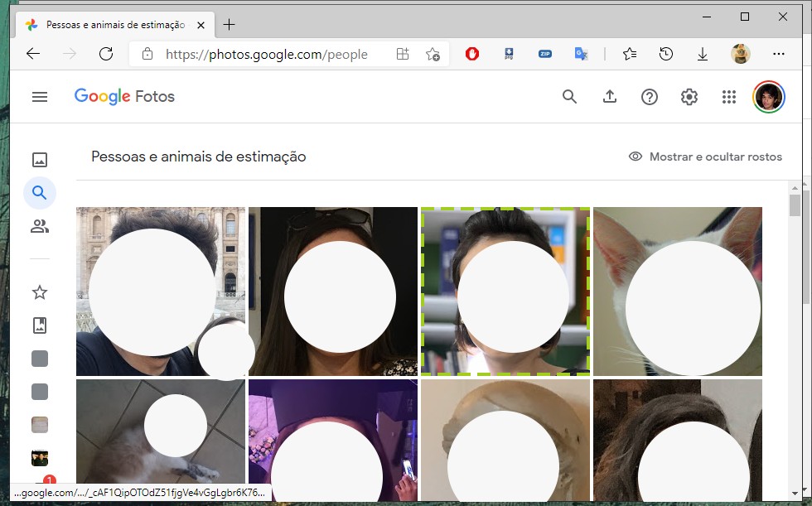
Task: Click the ZIP extension icon
Action: coord(545,54)
